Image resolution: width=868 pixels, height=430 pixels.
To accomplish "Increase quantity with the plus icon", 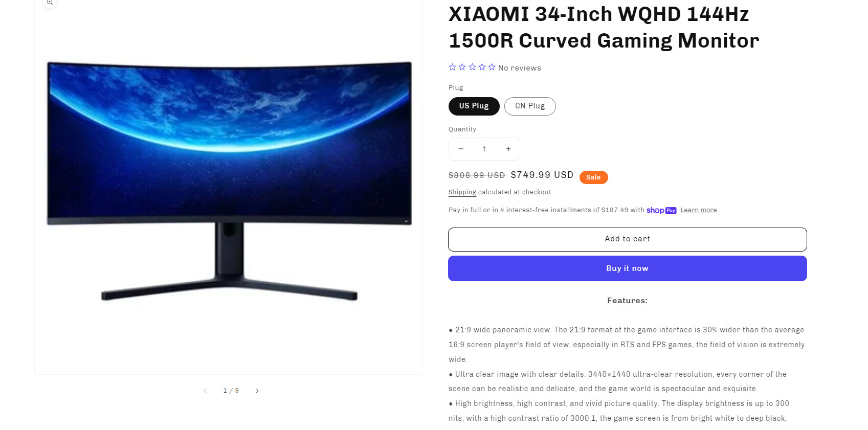I will (x=508, y=149).
